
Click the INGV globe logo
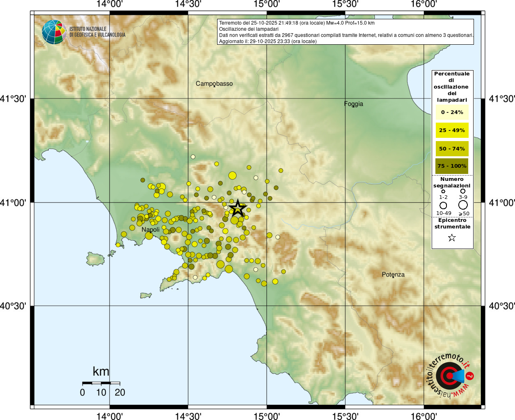click(54, 32)
